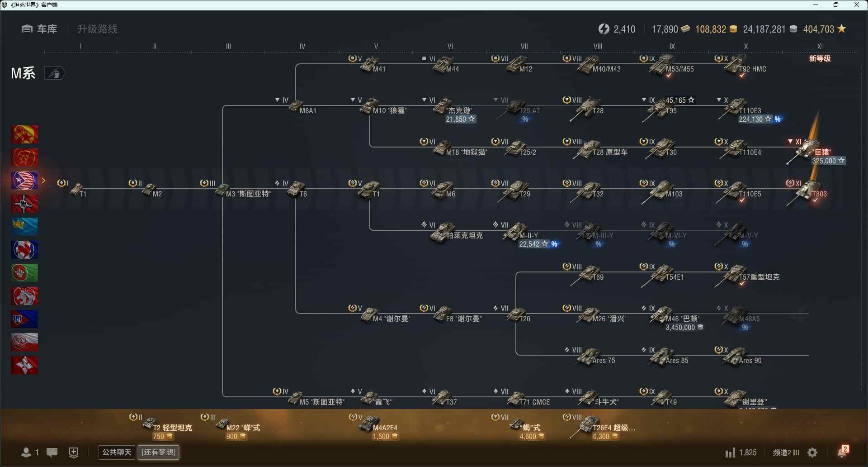Viewport: 868px width, 467px height.
Task: Click the 224,130 research cost for T110E3
Action: [755, 119]
